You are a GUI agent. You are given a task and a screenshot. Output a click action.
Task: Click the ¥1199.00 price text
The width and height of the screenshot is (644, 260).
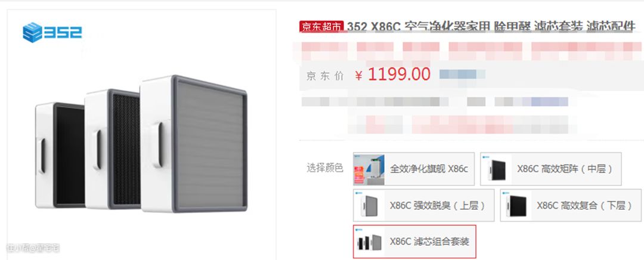click(x=392, y=75)
